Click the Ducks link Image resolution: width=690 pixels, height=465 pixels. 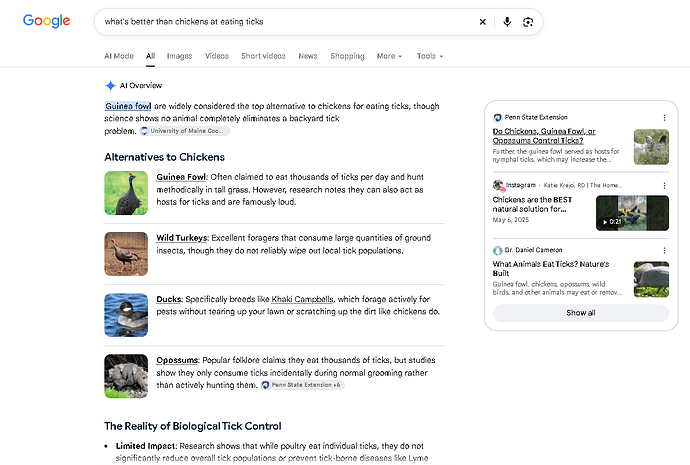(x=169, y=299)
